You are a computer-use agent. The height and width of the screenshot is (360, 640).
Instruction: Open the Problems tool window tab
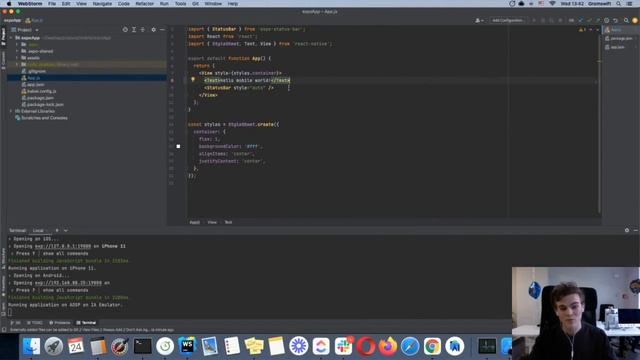(60, 323)
